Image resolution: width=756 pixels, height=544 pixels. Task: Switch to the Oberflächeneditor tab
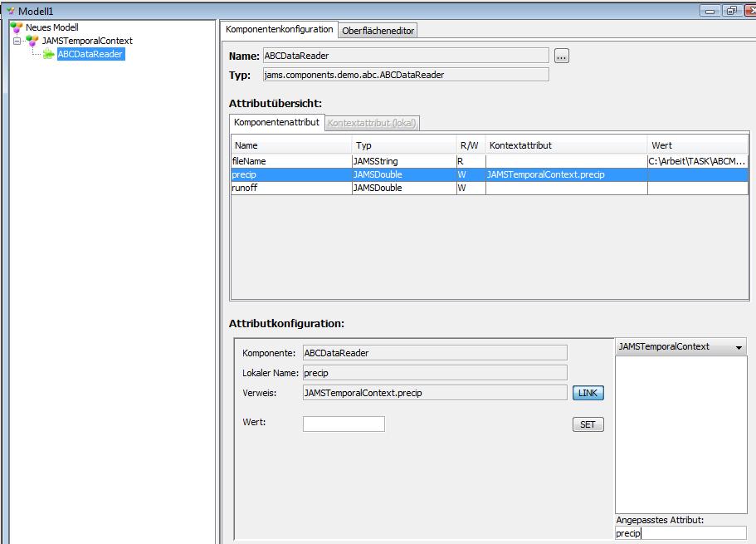click(378, 31)
